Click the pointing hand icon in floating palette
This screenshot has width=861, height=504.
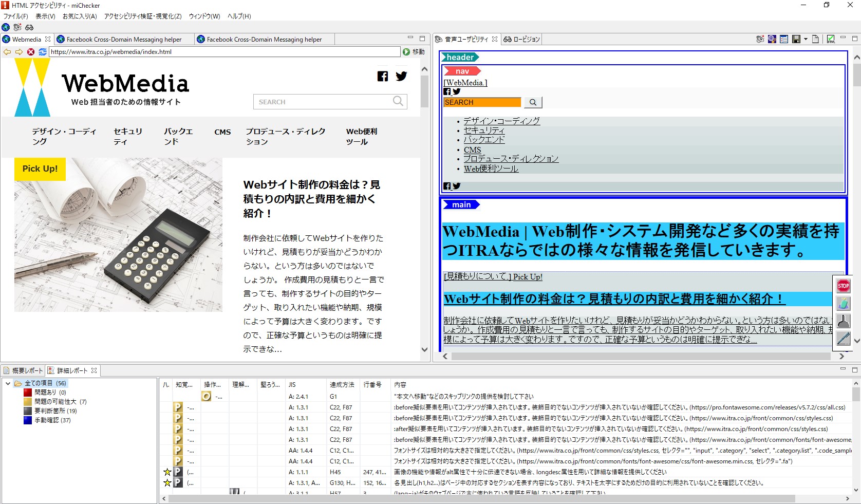coord(843,321)
